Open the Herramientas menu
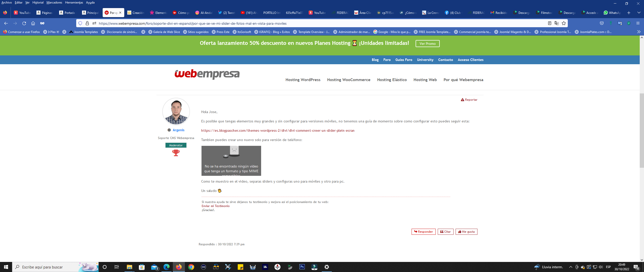The image size is (644, 272). click(x=74, y=3)
